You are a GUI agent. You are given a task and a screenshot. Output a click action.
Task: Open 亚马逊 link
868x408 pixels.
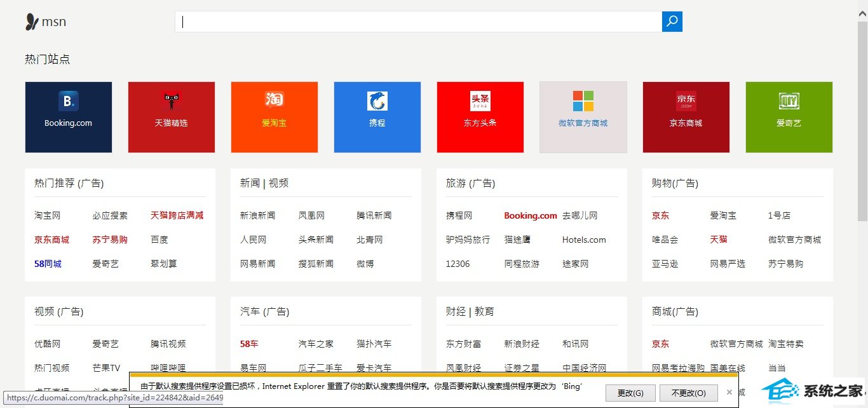click(665, 264)
